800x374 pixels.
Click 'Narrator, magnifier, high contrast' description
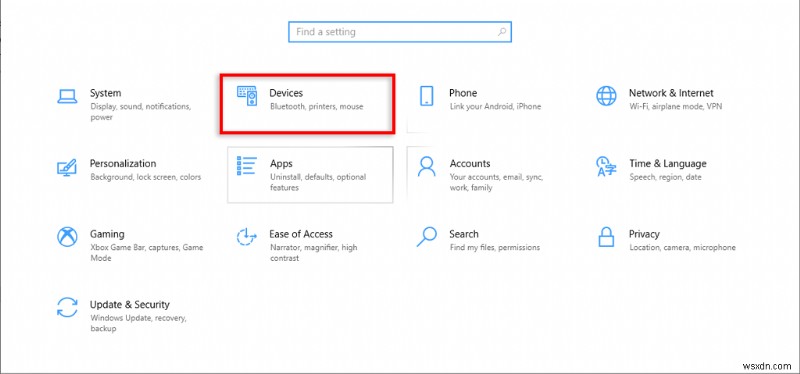313,253
